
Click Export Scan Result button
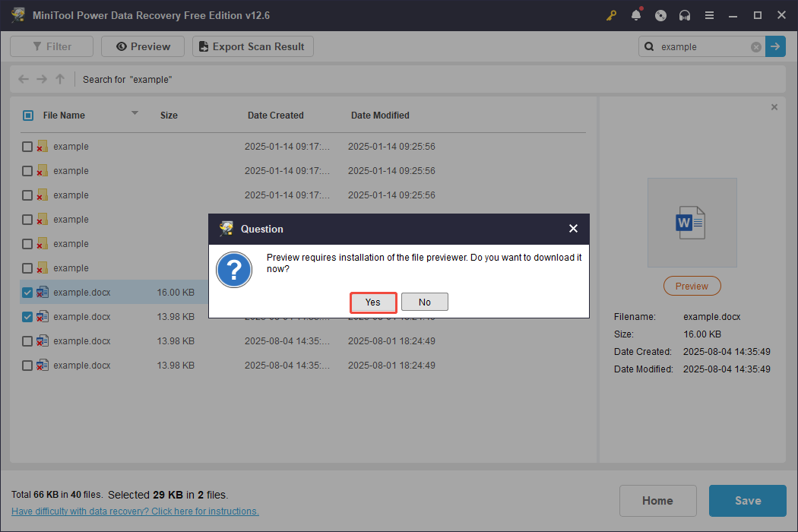[252, 46]
